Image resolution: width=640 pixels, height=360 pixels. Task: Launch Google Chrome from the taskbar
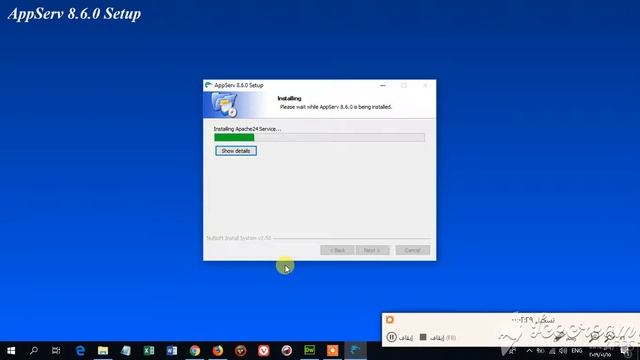[x=195, y=351]
